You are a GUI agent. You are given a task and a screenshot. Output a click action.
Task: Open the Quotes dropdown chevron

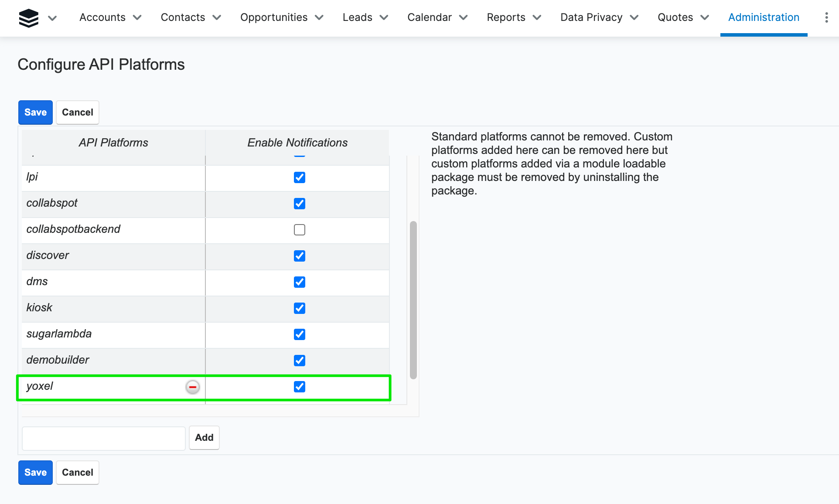[x=705, y=17]
